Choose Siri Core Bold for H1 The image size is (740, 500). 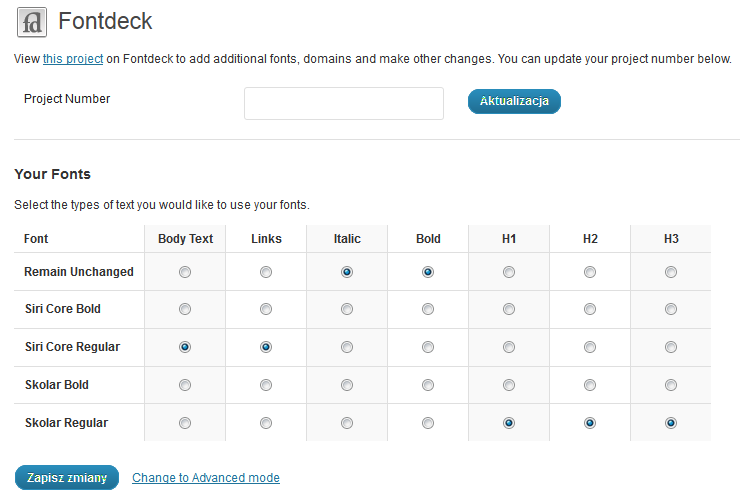click(509, 310)
